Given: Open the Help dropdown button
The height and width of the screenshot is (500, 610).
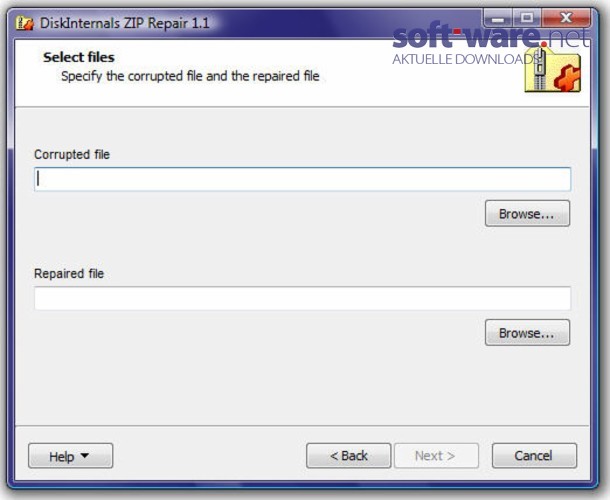Looking at the screenshot, I should pyautogui.click(x=70, y=456).
